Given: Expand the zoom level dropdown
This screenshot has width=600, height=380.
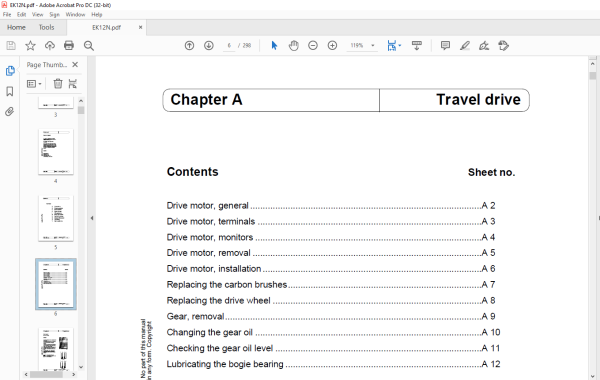Looking at the screenshot, I should pos(373,46).
